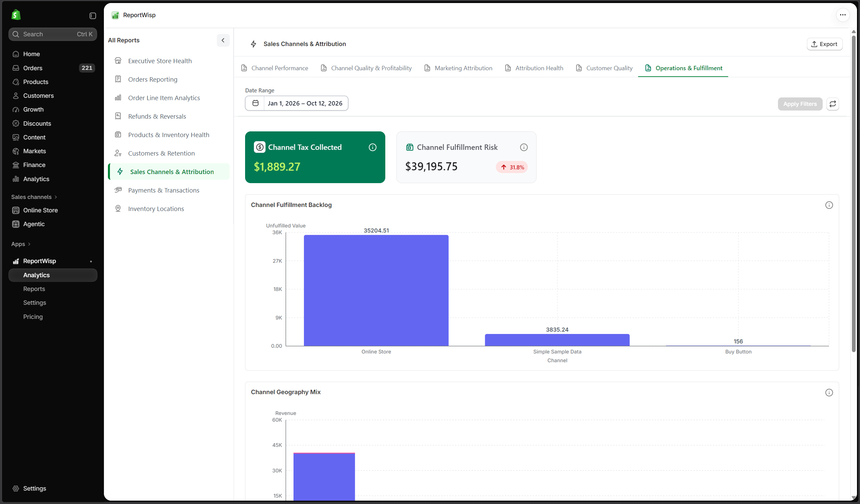Image resolution: width=860 pixels, height=504 pixels.
Task: Click the Markets globe icon
Action: click(16, 151)
